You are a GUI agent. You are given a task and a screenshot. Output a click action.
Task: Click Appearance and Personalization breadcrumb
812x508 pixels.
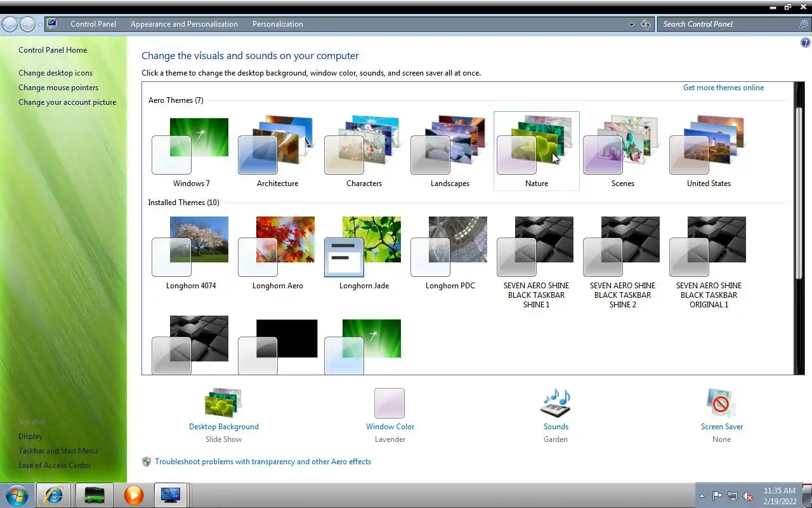point(184,24)
